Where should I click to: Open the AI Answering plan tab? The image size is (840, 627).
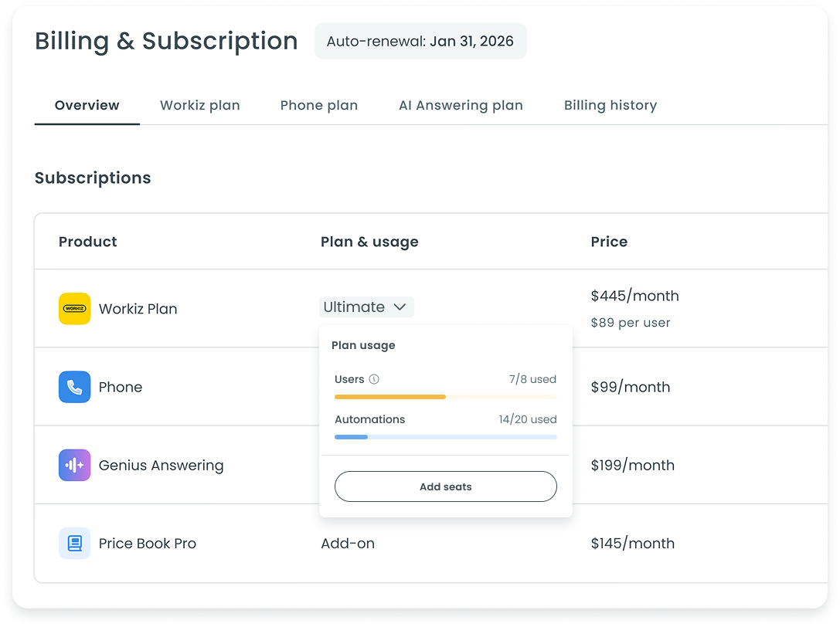(461, 106)
